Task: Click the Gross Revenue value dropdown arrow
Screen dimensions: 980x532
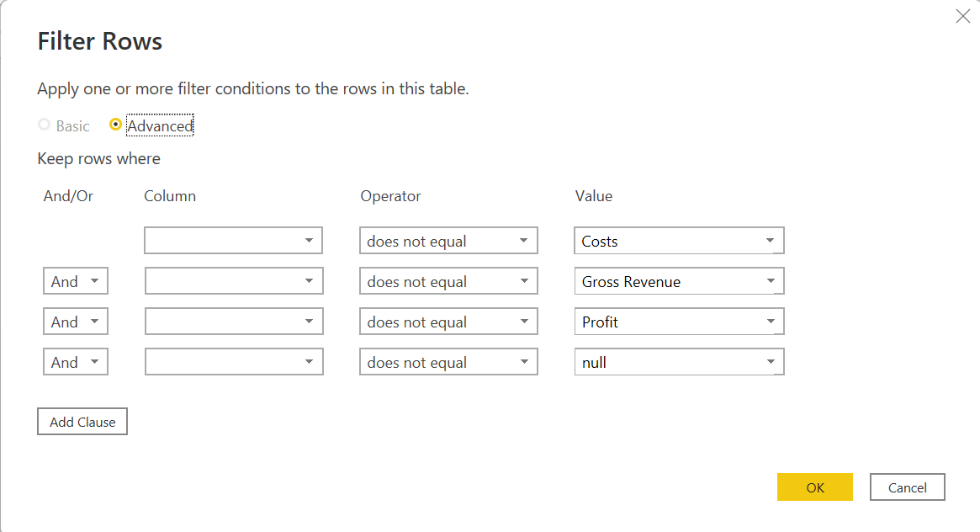Action: (771, 281)
